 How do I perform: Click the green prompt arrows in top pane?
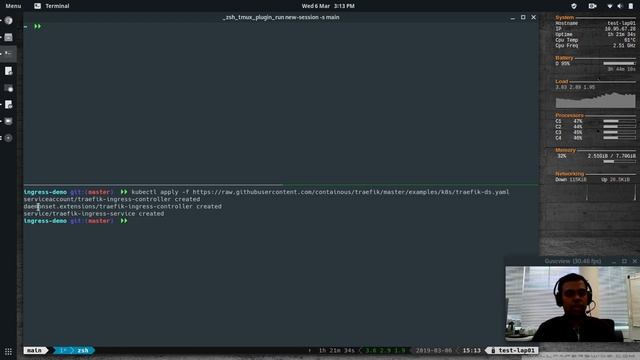point(38,27)
